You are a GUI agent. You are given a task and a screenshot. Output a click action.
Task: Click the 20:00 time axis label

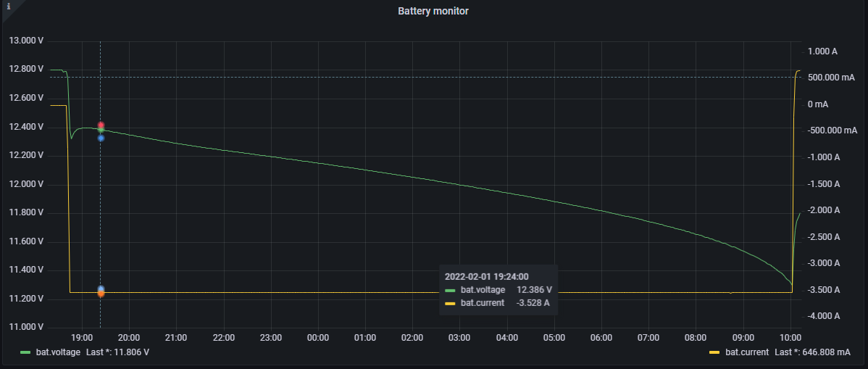click(129, 337)
